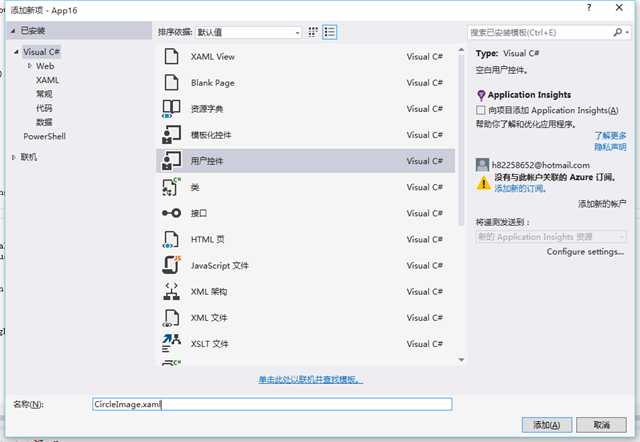Click the Application Insights lightbulb icon
This screenshot has height=442, width=640.
pyautogui.click(x=481, y=95)
